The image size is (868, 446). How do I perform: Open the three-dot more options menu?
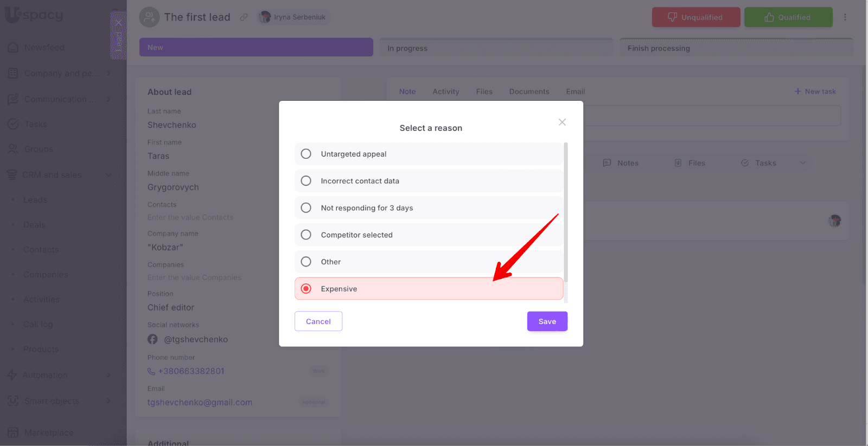(x=845, y=17)
